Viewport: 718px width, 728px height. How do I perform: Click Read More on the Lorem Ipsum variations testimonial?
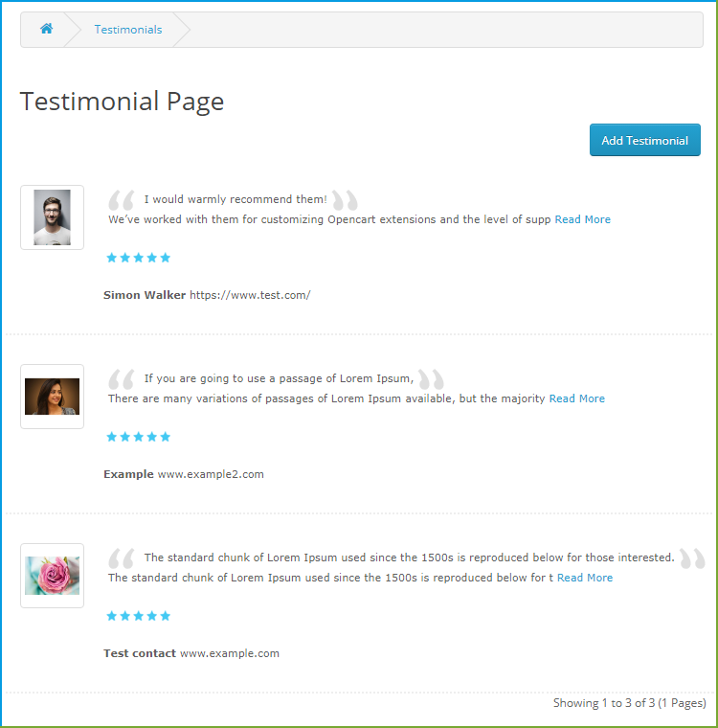click(577, 398)
